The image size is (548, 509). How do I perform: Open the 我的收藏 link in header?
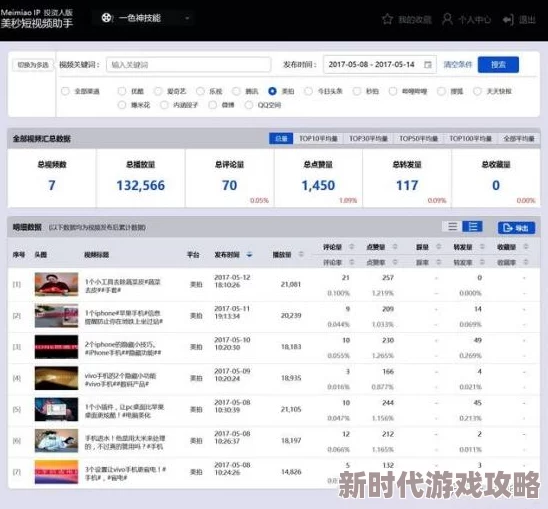(415, 19)
